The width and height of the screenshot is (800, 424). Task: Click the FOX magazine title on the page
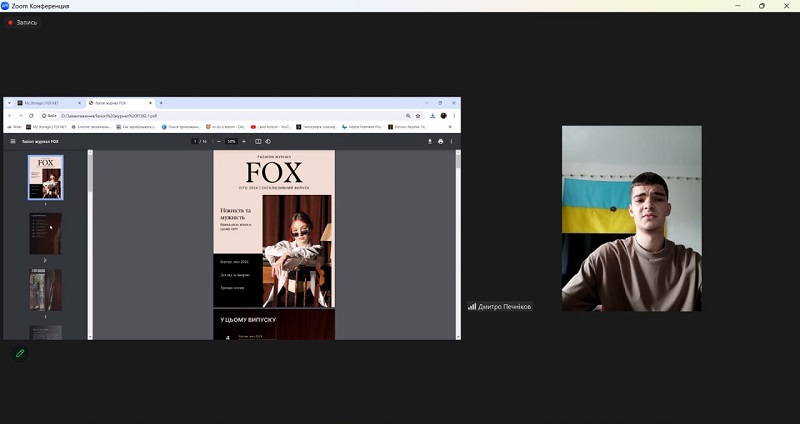(274, 172)
